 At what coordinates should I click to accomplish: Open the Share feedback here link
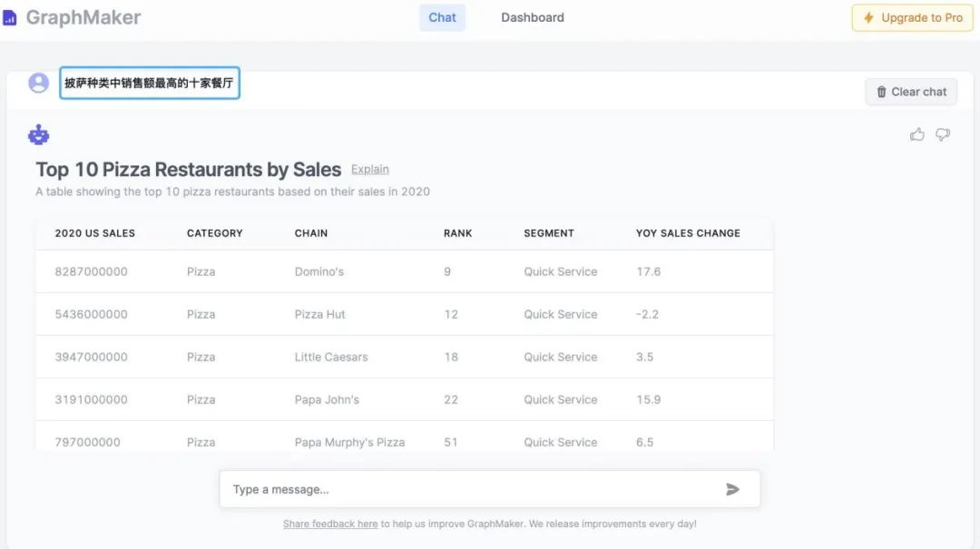click(x=330, y=524)
